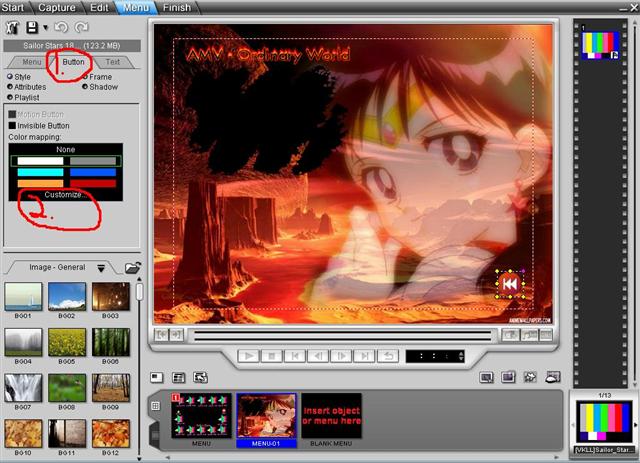
Task: Undo the last action
Action: (x=61, y=27)
